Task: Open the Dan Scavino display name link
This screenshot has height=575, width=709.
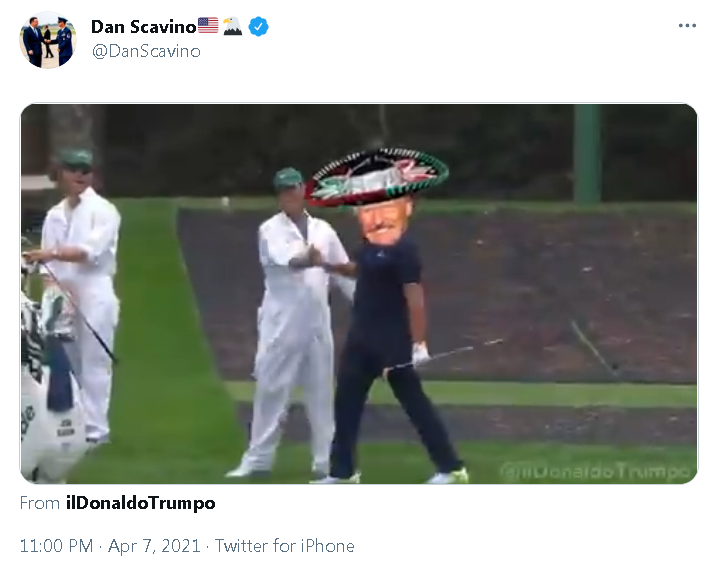Action: coord(143,27)
